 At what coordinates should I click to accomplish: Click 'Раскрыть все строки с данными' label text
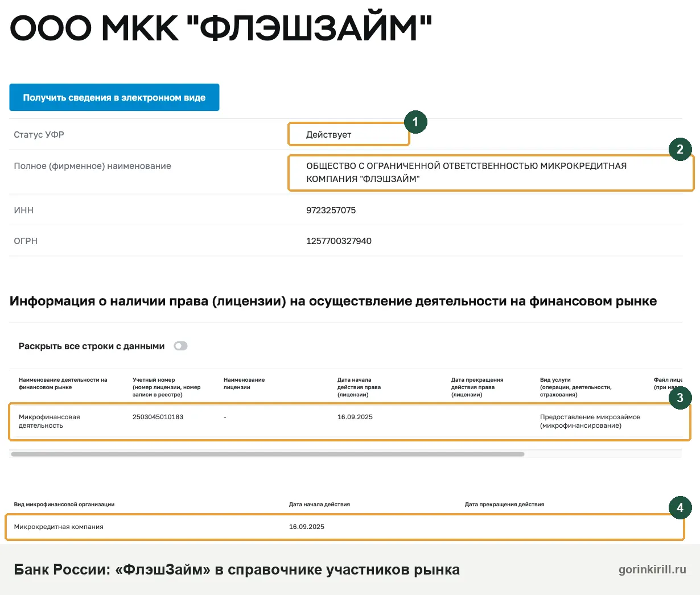[x=92, y=346]
